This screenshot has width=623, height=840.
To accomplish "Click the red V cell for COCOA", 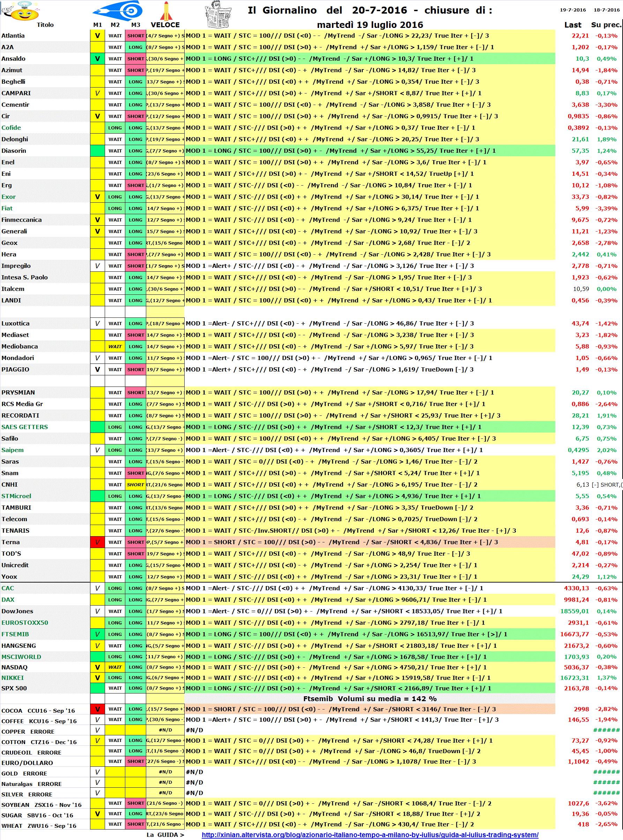I will click(x=98, y=709).
